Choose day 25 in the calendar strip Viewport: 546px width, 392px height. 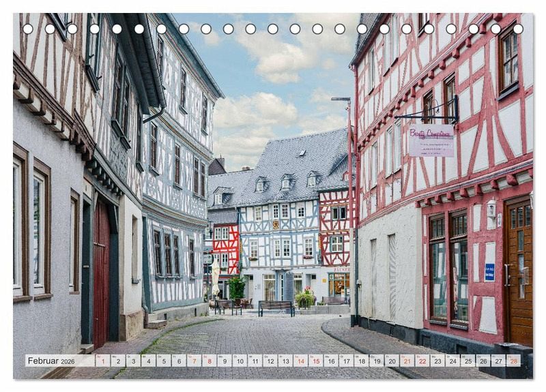468,361
